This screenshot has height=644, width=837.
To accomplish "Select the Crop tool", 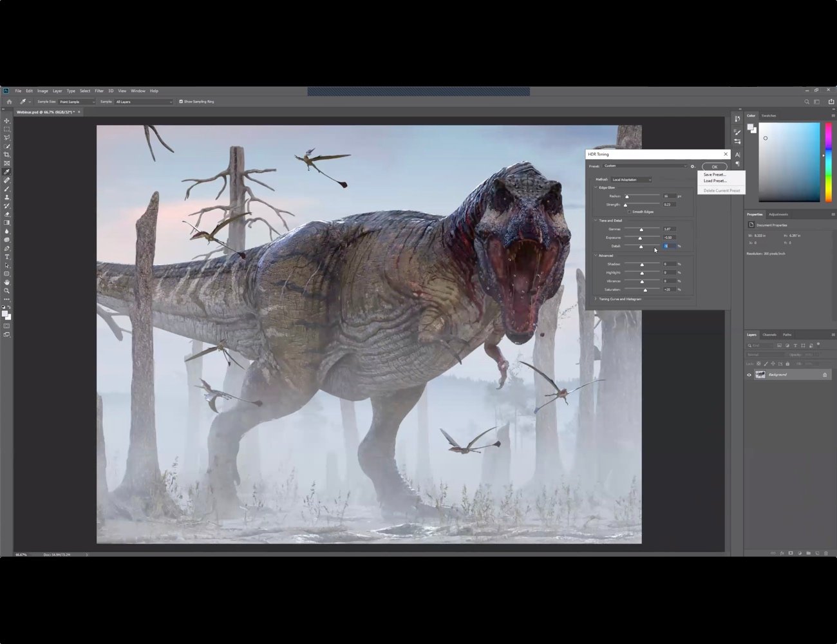I will pyautogui.click(x=7, y=155).
